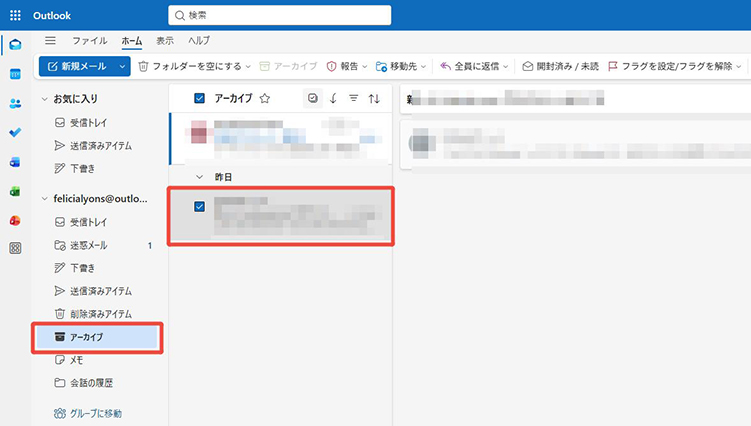This screenshot has width=751, height=426.
Task: Open Word app icon in rail
Action: tap(15, 162)
